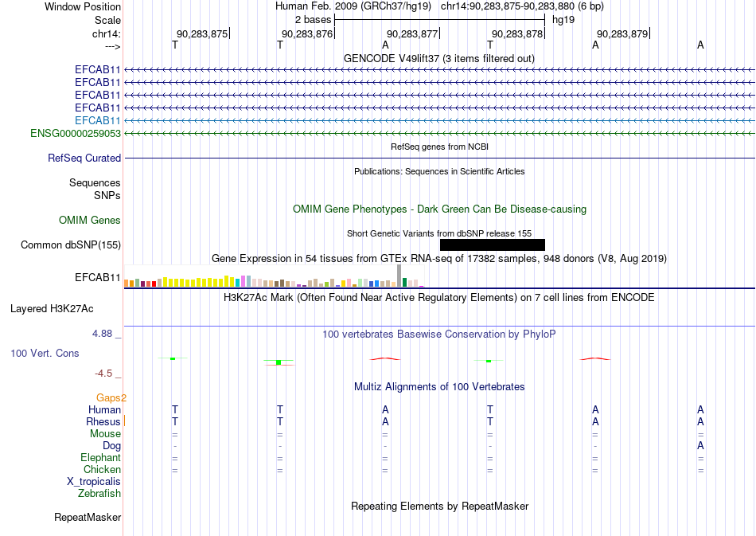The height and width of the screenshot is (536, 756).
Task: Click the RefSeq genes from NCBI title
Action: tap(439, 147)
